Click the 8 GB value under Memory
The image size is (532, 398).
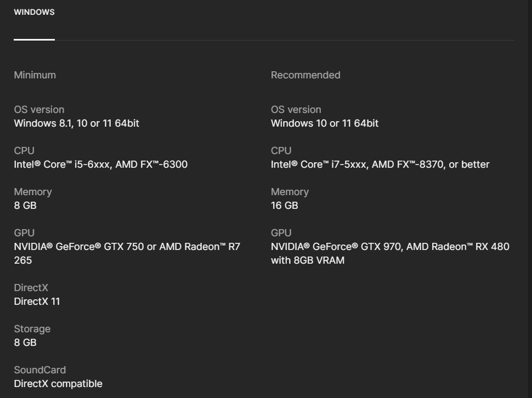25,206
